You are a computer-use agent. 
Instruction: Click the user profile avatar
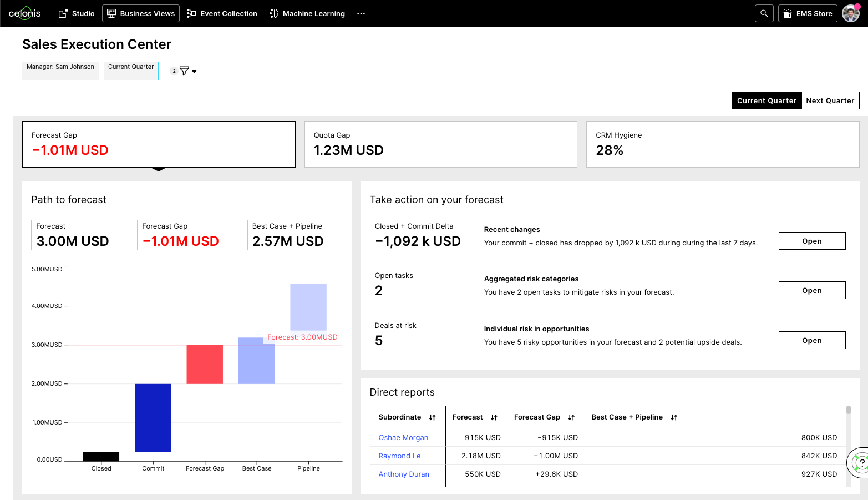click(850, 13)
